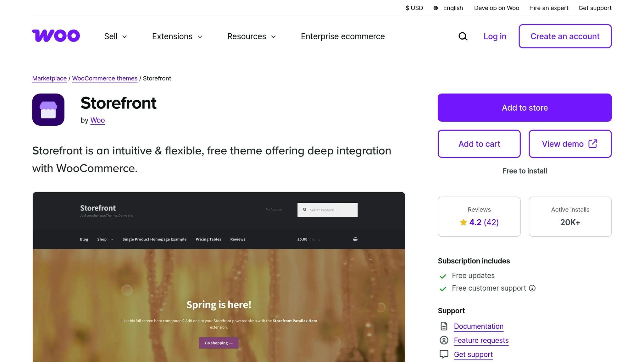Expand the Extensions dropdown menu
Viewport: 644px width, 362px height.
(177, 36)
